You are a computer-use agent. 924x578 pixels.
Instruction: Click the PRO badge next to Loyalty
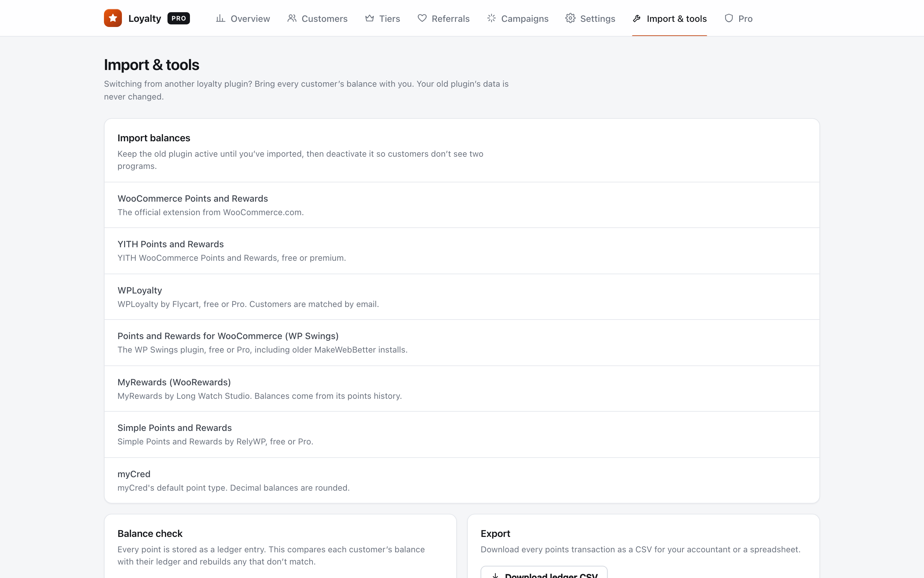[x=178, y=18]
